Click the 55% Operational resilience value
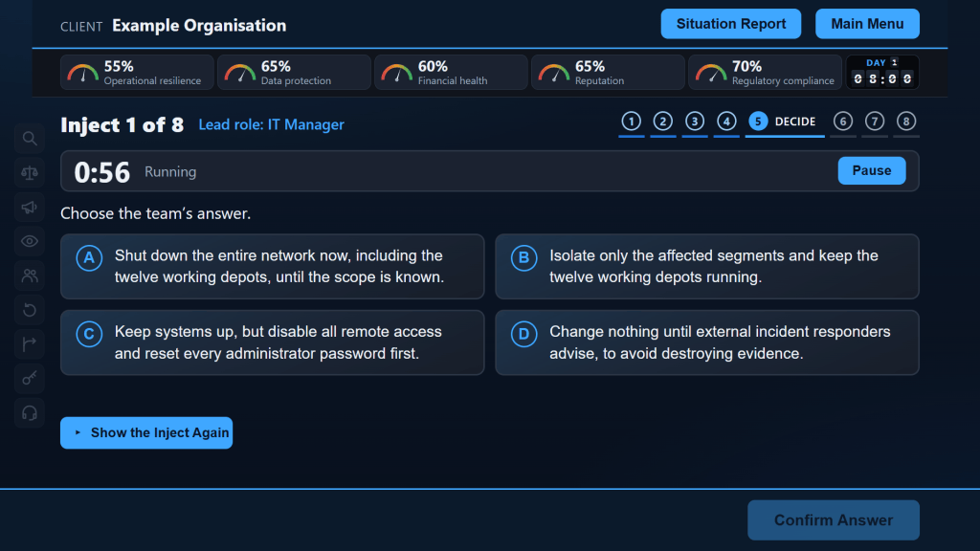 point(119,66)
